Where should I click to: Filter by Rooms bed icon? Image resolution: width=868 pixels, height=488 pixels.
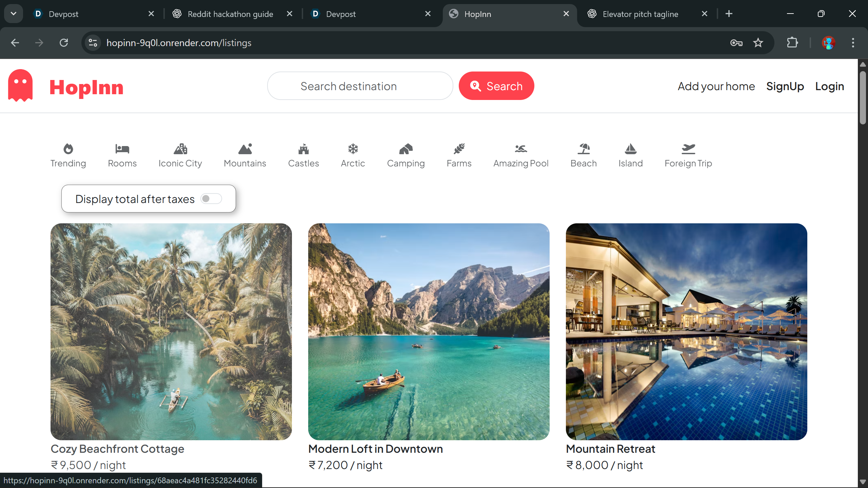click(122, 149)
